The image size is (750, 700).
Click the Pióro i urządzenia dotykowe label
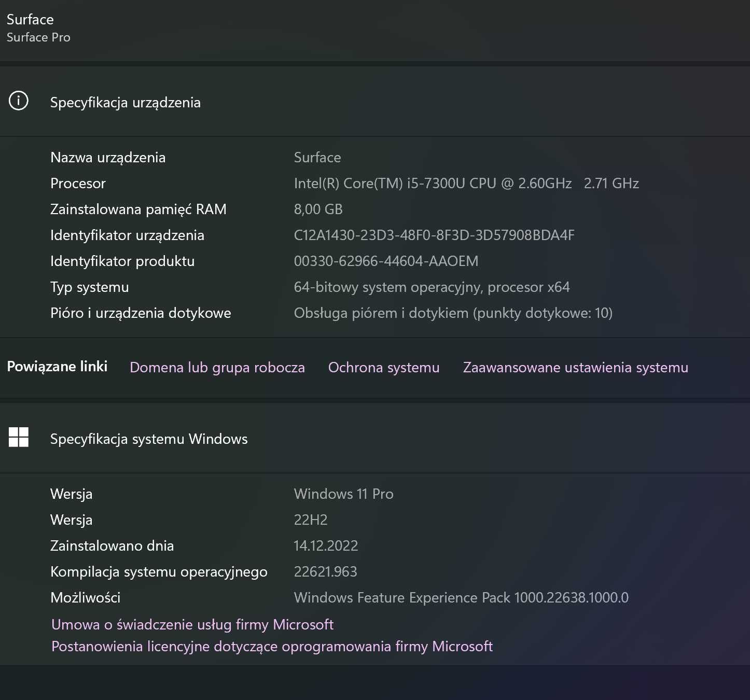[x=141, y=313]
